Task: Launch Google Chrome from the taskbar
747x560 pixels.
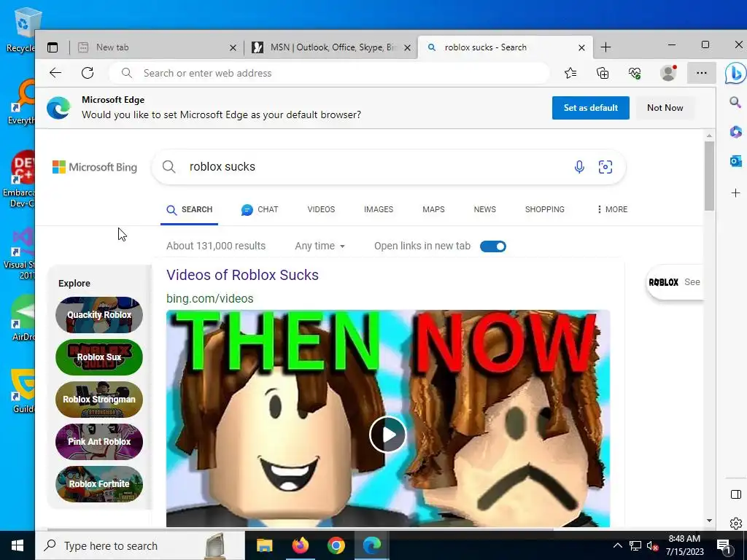Action: (336, 545)
